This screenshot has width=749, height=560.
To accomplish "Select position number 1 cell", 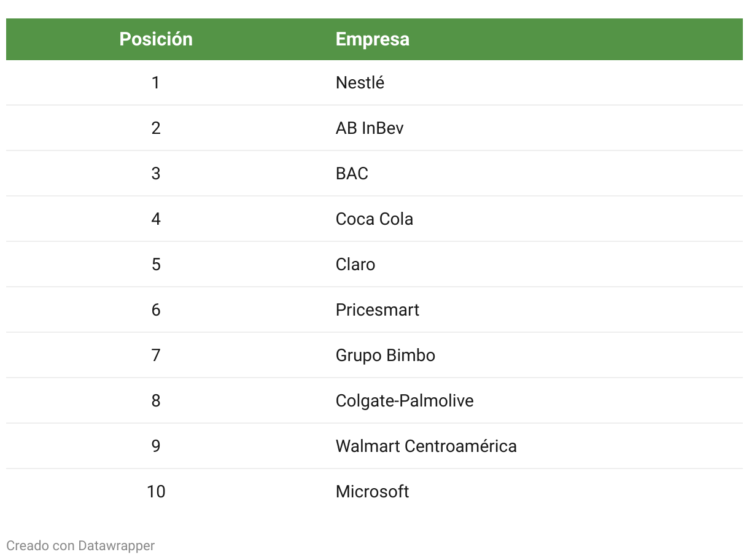I will coord(156,83).
